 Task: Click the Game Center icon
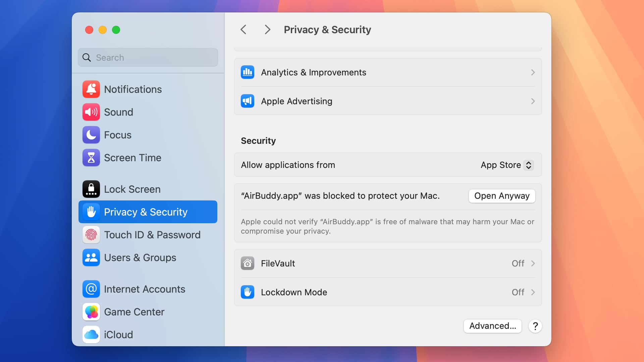[91, 312]
